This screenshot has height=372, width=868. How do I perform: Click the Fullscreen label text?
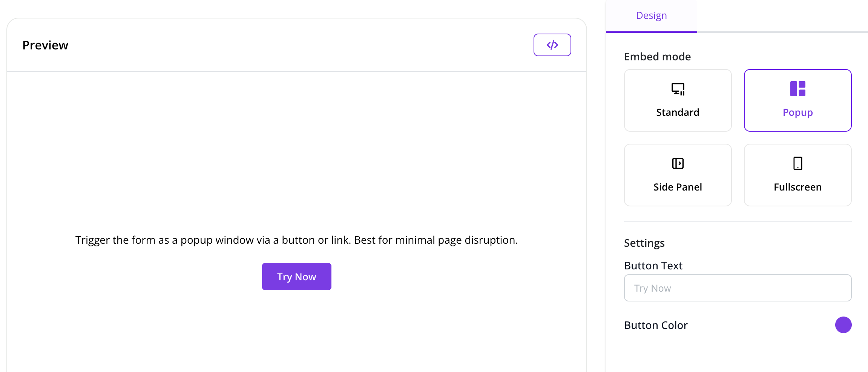click(797, 187)
